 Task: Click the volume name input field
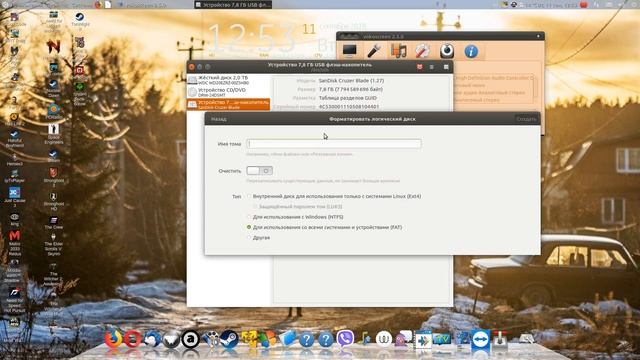point(333,144)
